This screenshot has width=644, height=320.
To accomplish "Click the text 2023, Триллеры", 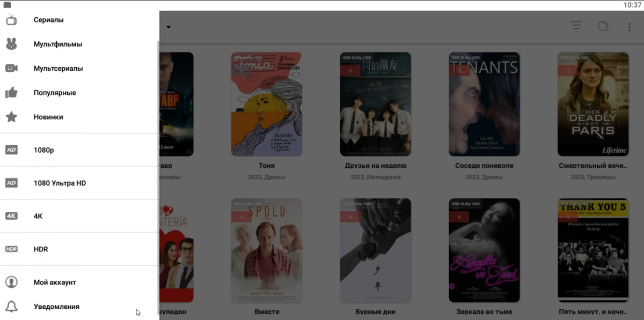I will (x=593, y=177).
